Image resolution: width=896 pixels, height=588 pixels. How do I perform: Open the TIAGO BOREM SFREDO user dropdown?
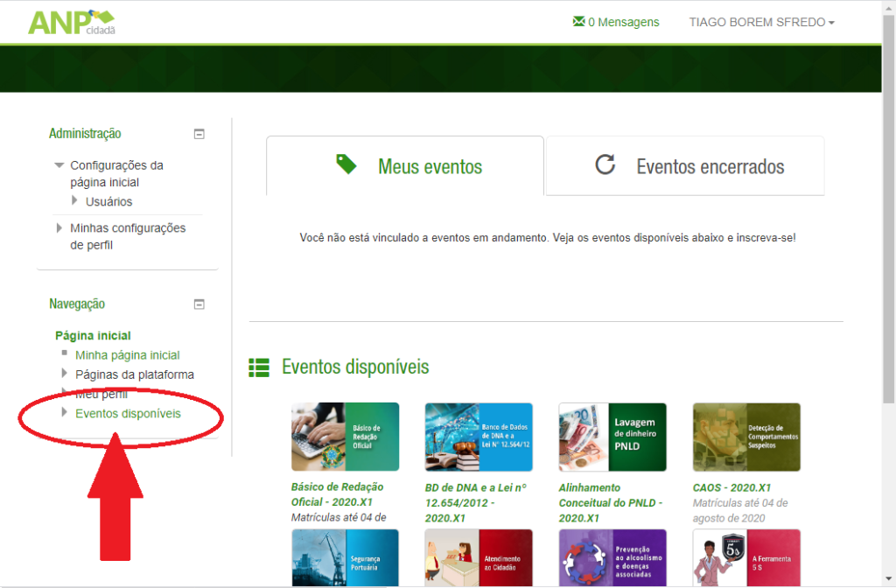pos(761,22)
